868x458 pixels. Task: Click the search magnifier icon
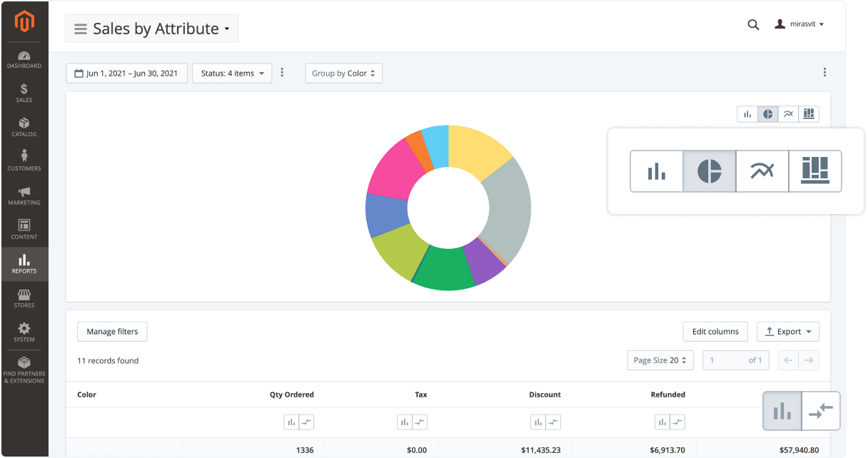[753, 24]
